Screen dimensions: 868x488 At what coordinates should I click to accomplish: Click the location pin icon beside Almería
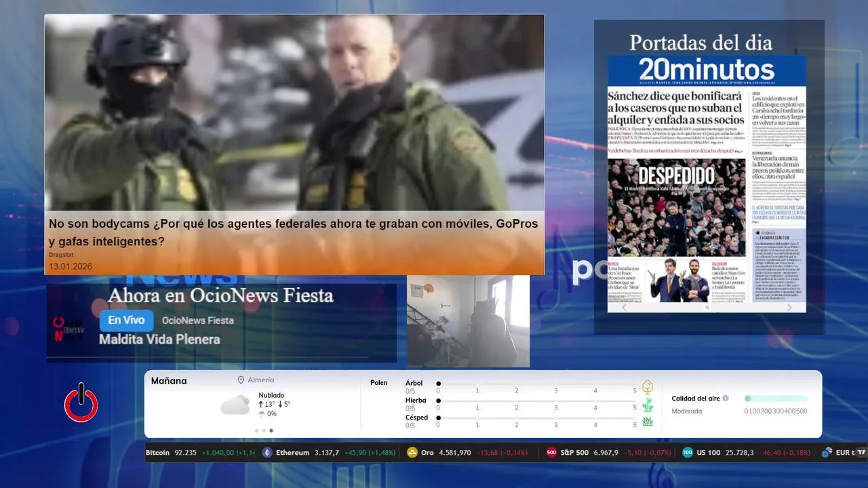pyautogui.click(x=241, y=380)
